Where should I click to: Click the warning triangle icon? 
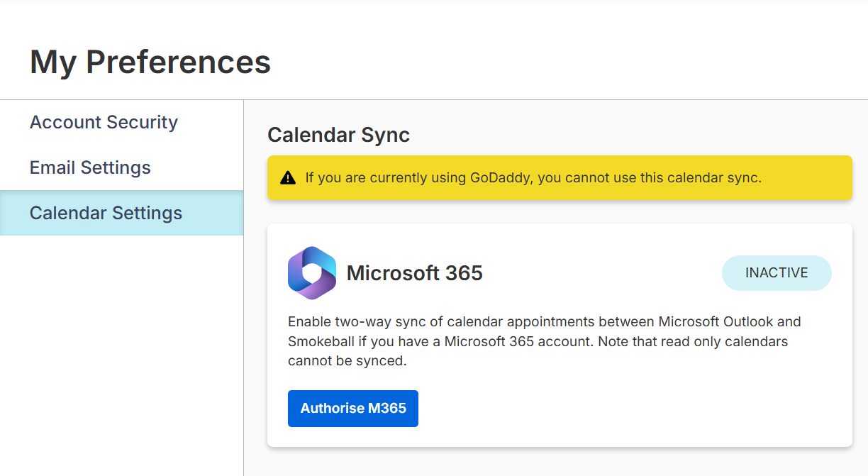pyautogui.click(x=288, y=178)
